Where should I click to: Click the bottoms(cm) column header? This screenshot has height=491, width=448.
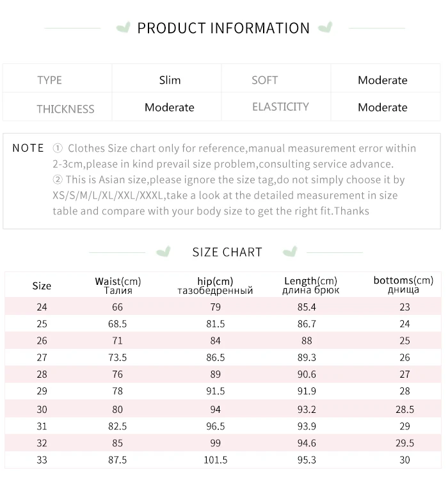[404, 284]
